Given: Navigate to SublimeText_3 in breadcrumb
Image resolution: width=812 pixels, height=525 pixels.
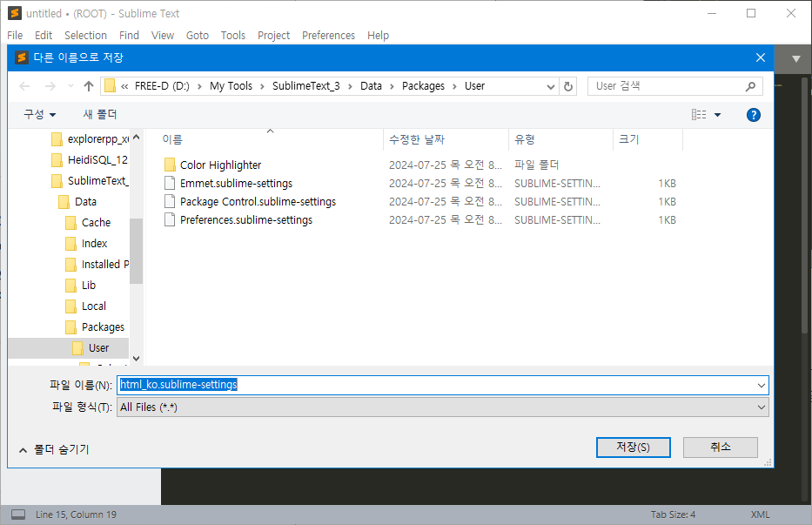Looking at the screenshot, I should click(306, 86).
